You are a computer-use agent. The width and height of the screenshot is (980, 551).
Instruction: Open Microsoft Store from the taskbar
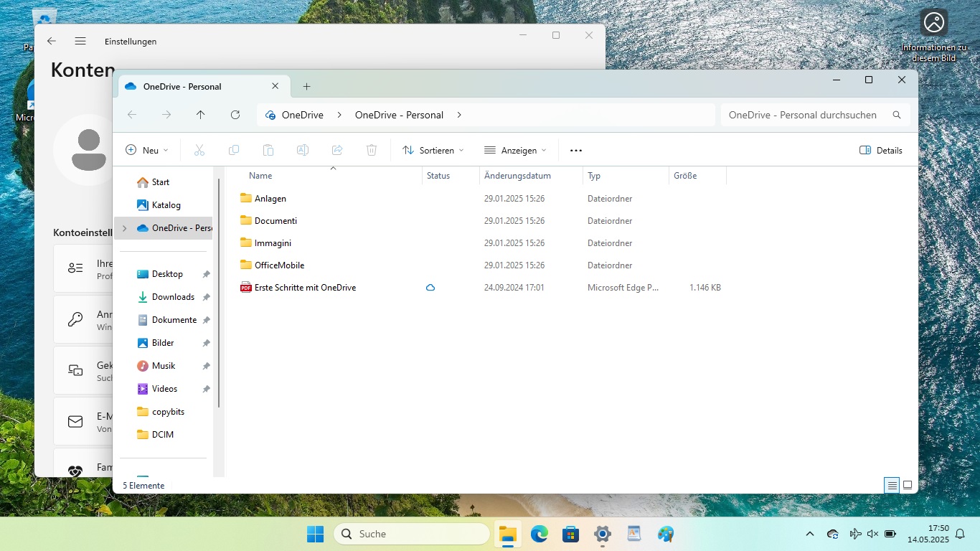571,534
